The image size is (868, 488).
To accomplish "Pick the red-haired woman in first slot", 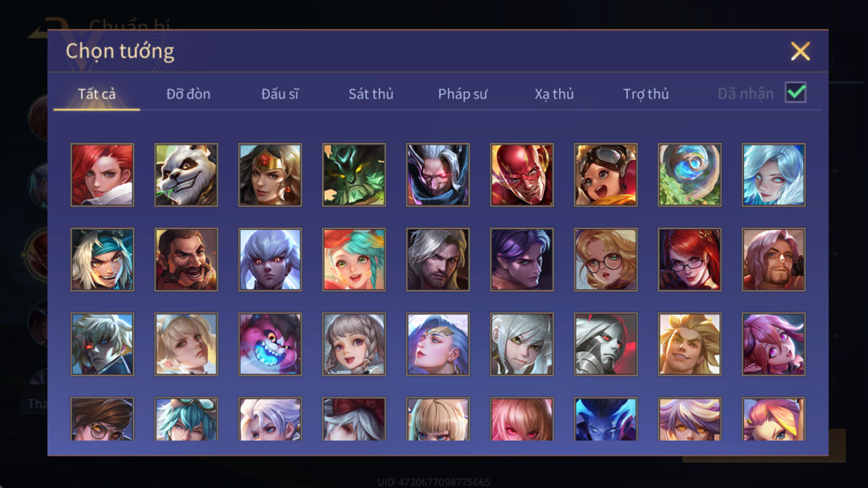I will click(x=102, y=175).
